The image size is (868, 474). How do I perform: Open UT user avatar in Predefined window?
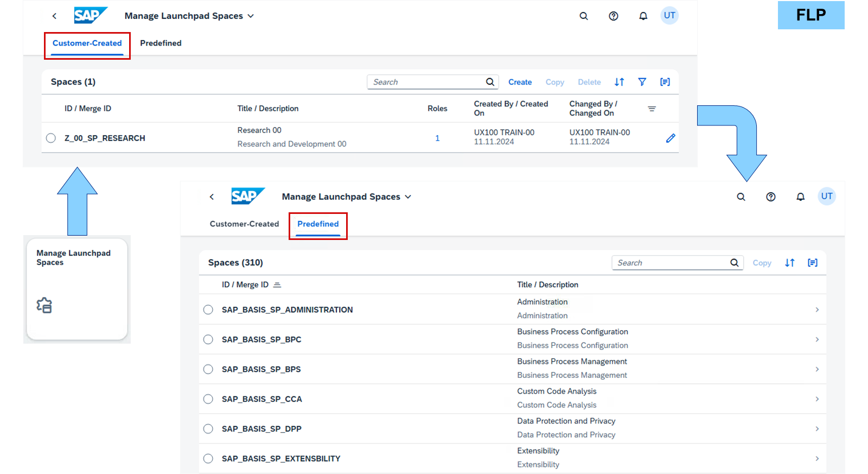click(x=827, y=196)
